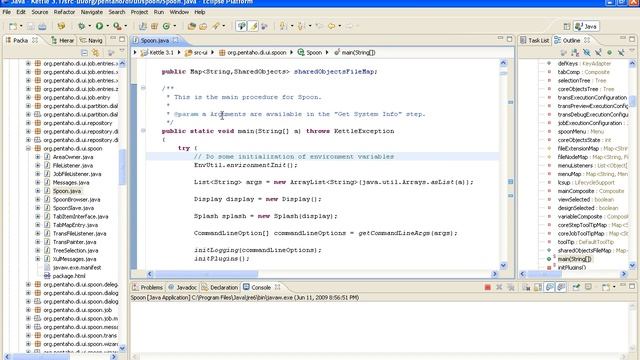The image size is (640, 360).
Task: Toggle Show Console When Standard Error Changes
Action: (x=561, y=288)
